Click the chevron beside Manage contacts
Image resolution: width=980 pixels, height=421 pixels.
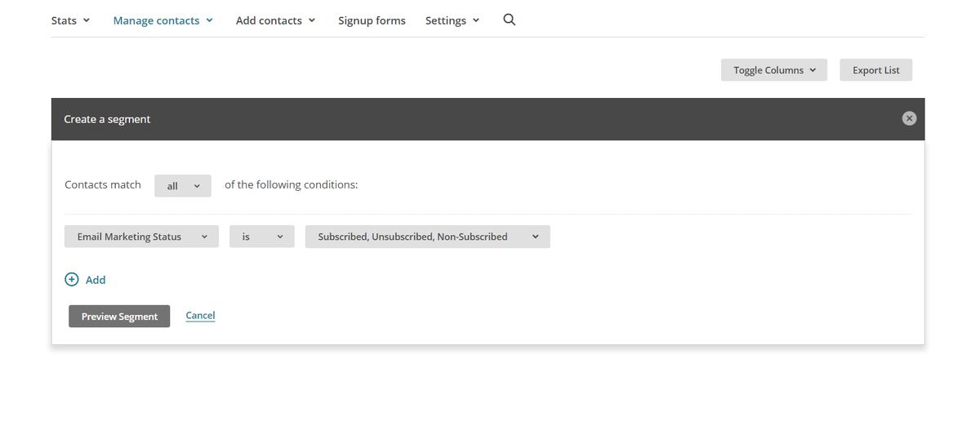pos(210,20)
